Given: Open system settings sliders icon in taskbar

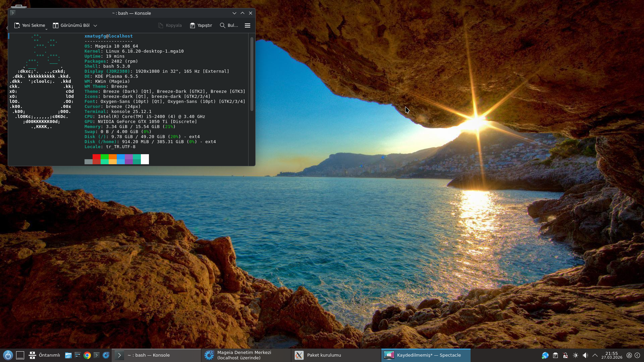Looking at the screenshot, I should click(x=77, y=355).
